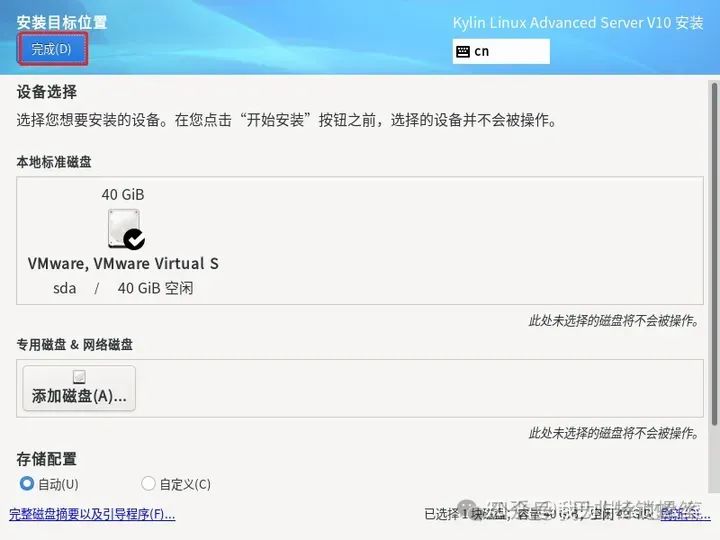Screen dimensions: 720x540
Task: Open the 完整磁盘摘要以及引导程序(F)... link
Action: [92, 514]
